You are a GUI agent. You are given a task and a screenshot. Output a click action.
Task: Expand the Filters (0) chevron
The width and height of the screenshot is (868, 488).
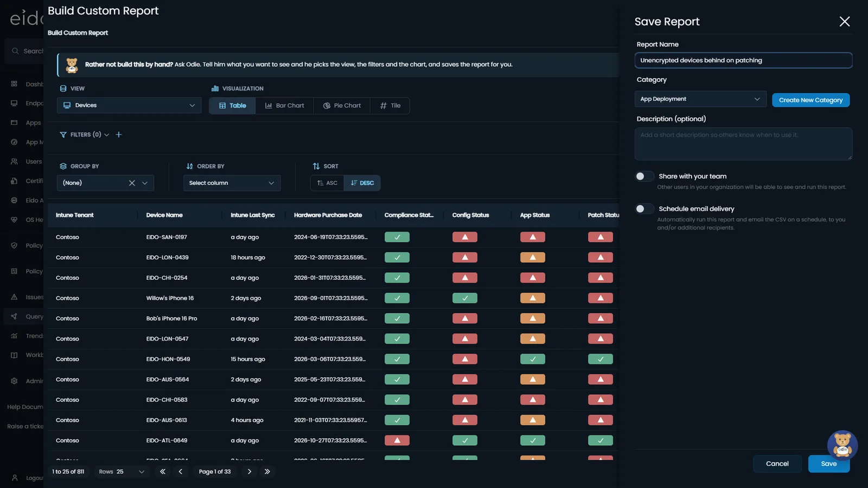point(107,135)
